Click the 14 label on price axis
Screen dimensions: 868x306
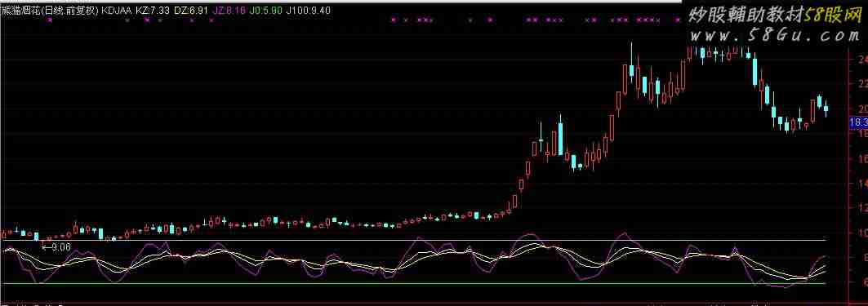862,183
